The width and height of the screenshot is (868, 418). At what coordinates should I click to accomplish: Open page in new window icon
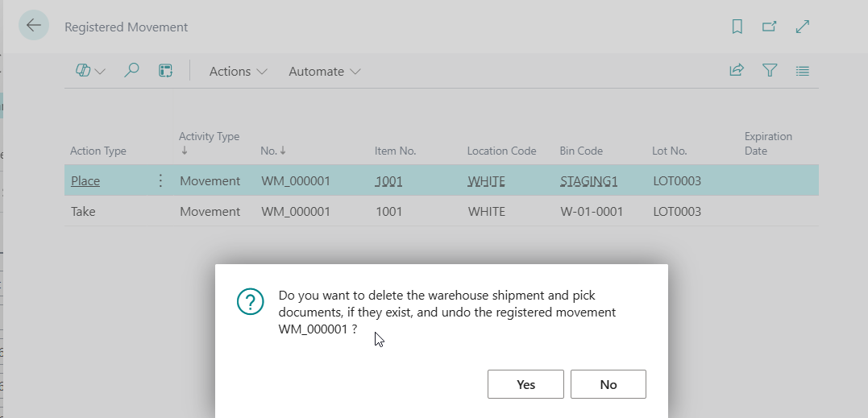[x=769, y=27]
